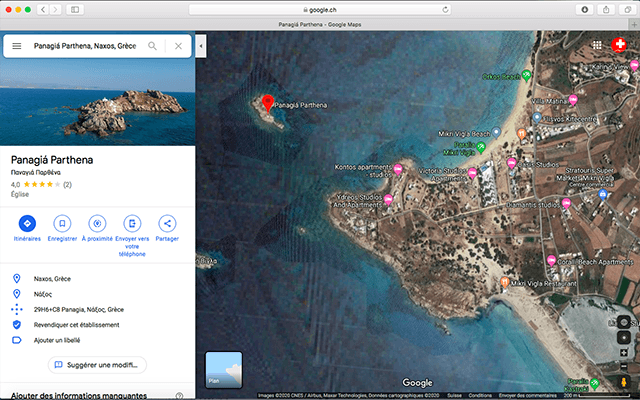Switch to Plan map view thumbnail
Viewport: 640px width, 400px height.
(x=224, y=369)
